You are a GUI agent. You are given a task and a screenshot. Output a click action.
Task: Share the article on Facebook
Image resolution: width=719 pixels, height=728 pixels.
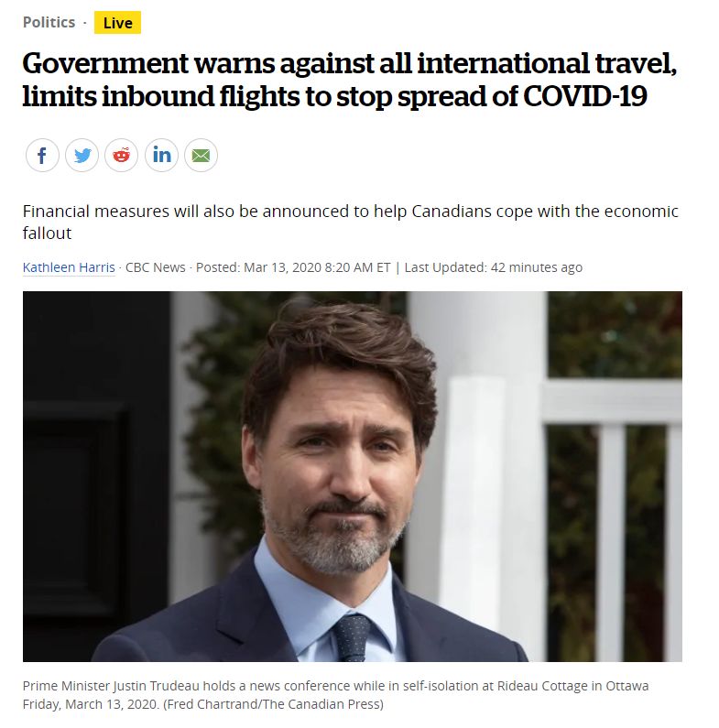point(42,155)
